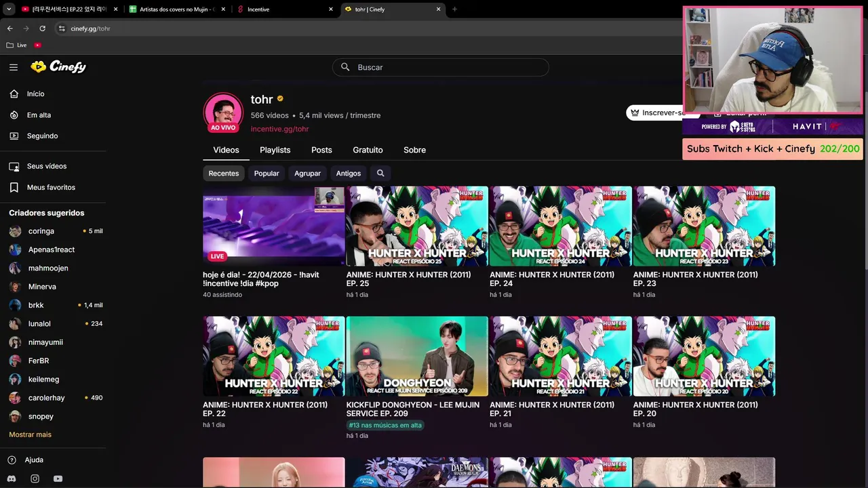Click the YouTube bookmark icon in bookmarks bar
Viewport: 868px width, 488px height.
pos(37,45)
